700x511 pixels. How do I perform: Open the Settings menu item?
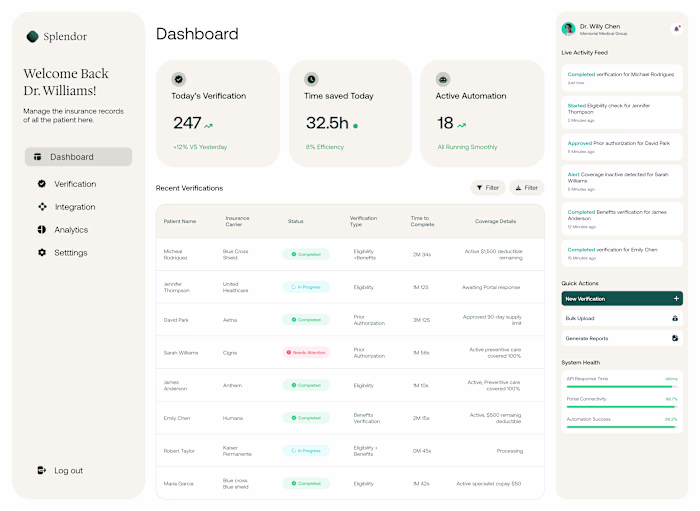point(71,253)
